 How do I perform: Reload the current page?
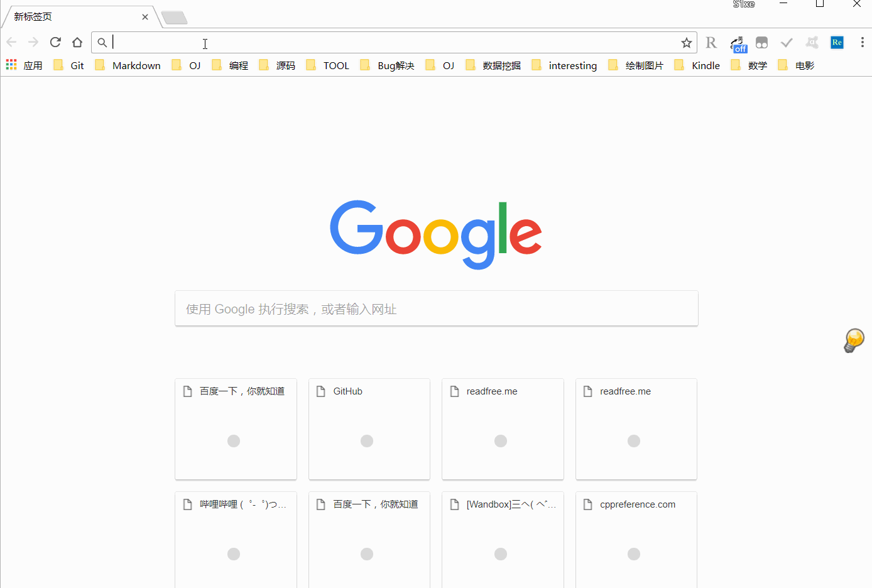pos(55,42)
